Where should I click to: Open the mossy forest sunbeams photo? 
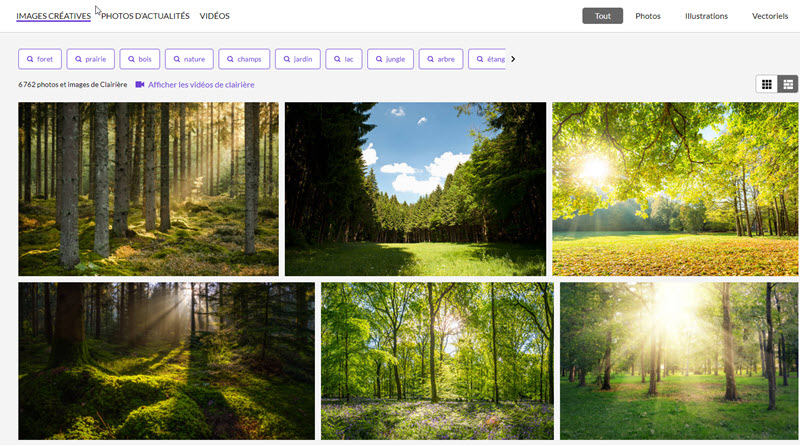[166, 361]
